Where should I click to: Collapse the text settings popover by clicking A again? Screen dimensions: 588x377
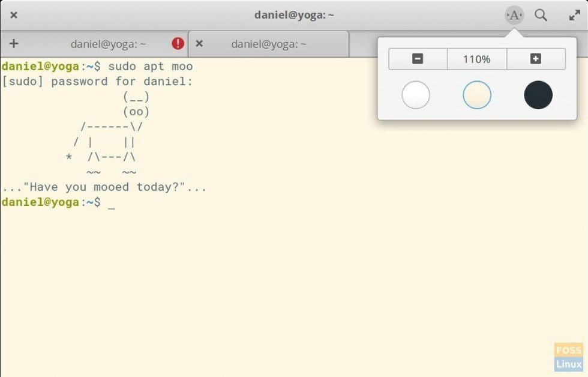click(x=514, y=15)
